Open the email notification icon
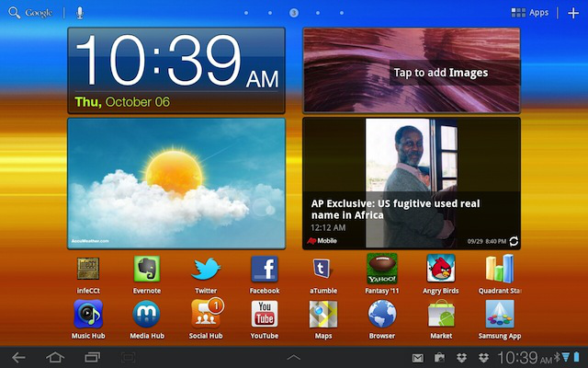 coord(418,358)
